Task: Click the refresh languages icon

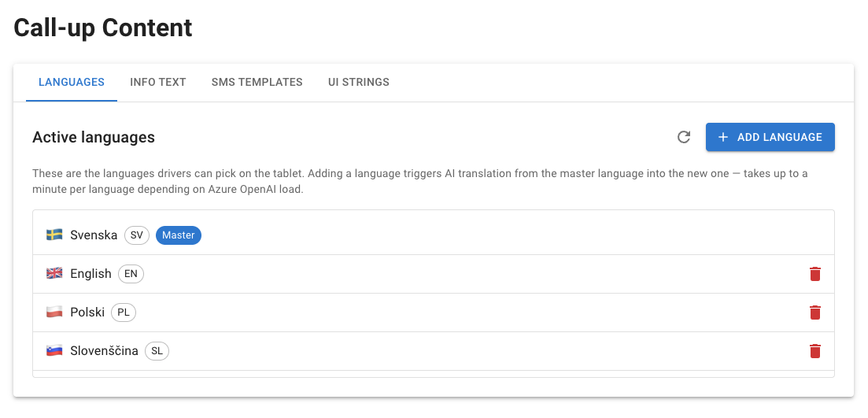Action: [684, 137]
